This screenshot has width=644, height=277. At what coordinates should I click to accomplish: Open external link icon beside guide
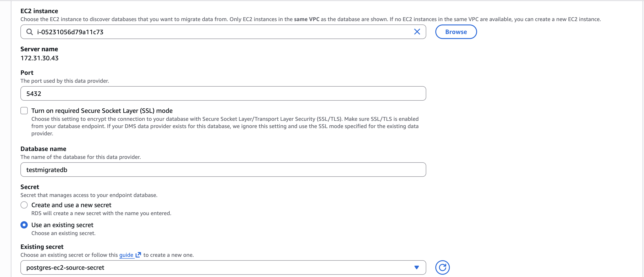[x=138, y=255]
